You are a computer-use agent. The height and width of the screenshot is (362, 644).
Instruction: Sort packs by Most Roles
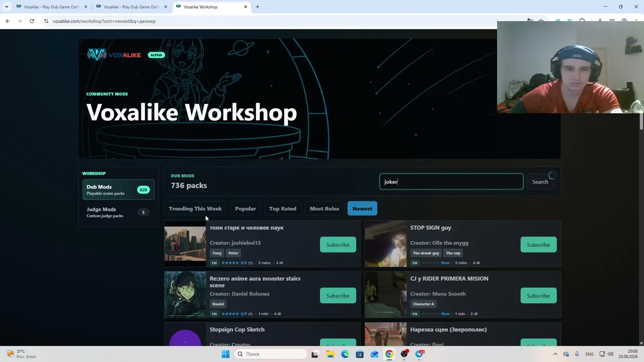coord(325,209)
